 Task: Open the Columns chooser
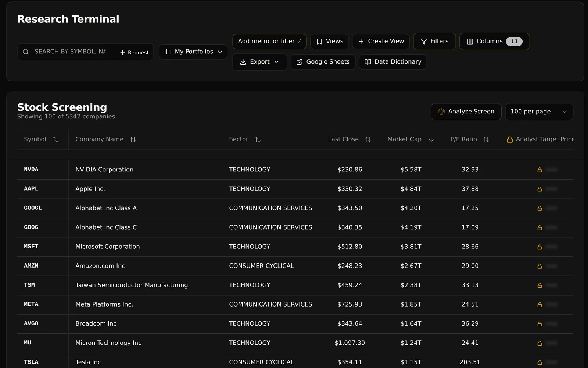coord(494,41)
